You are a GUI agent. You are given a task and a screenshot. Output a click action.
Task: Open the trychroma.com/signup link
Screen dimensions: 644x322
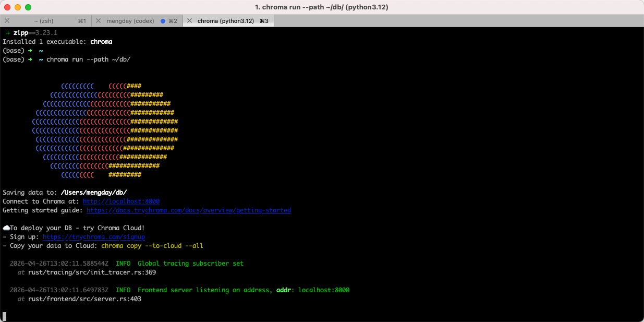(94, 237)
